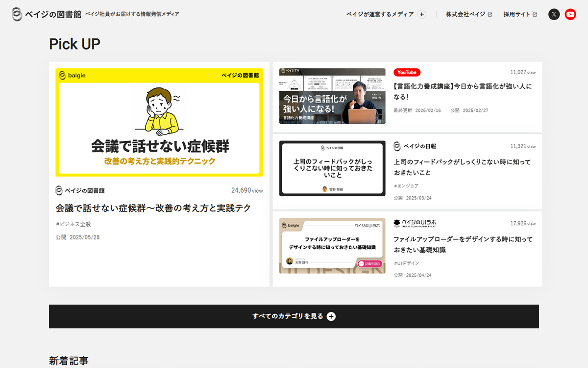The height and width of the screenshot is (368, 588).
Task: Open the red YouTube channel icon
Action: click(x=570, y=14)
